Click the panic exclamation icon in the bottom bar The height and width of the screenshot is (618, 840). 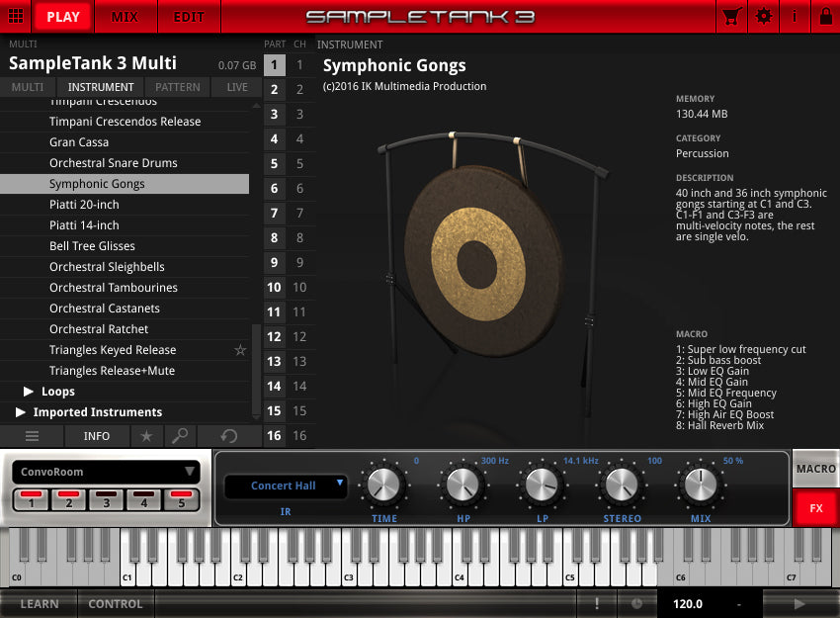[x=597, y=602]
